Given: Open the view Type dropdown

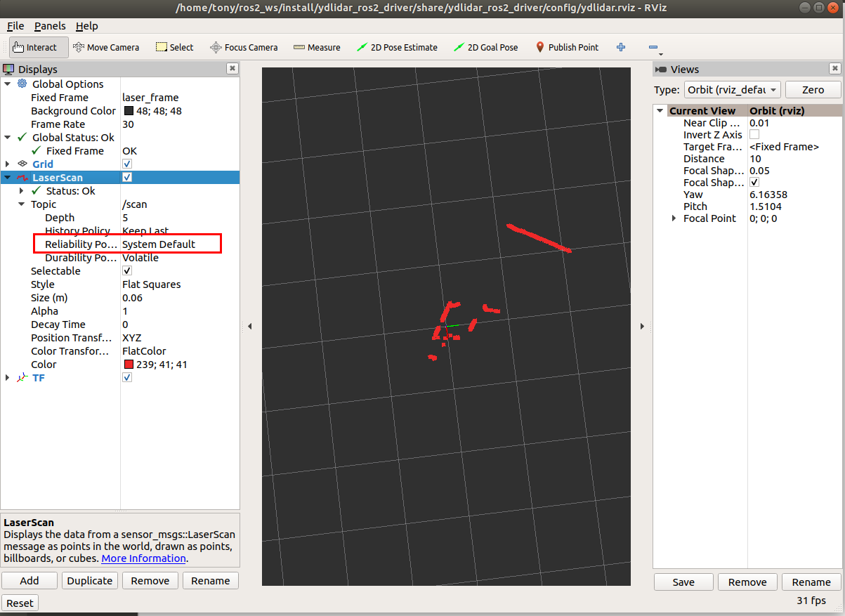Looking at the screenshot, I should tap(732, 90).
